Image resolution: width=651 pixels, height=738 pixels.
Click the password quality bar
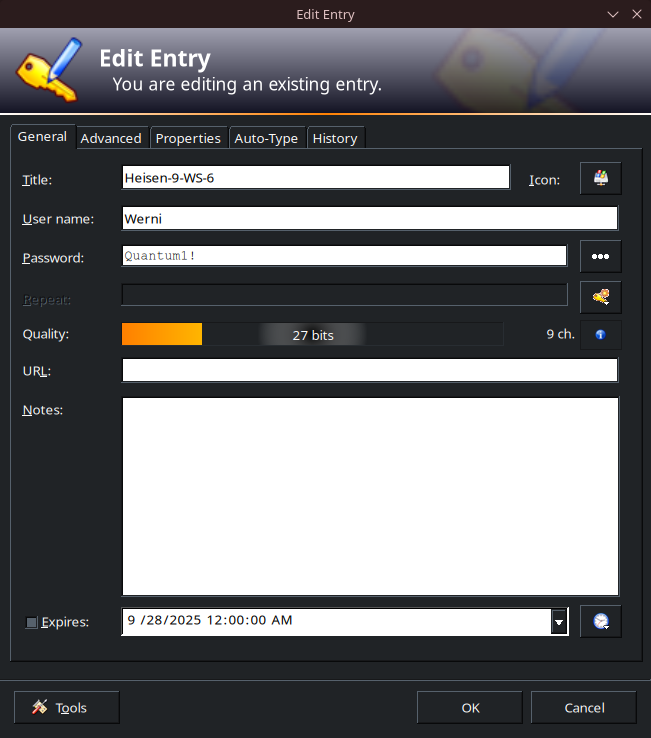point(312,334)
